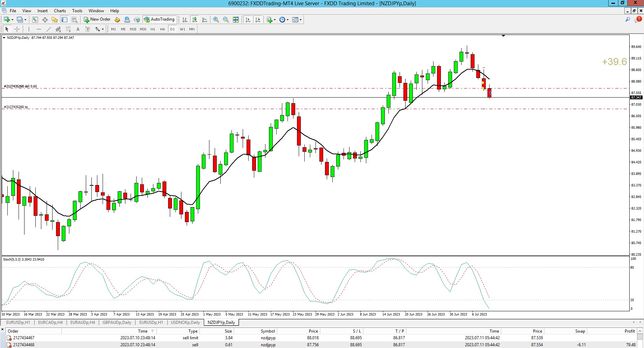Launch MetaEditor via the yellow book icon
Viewport: 644px width, 348px height.
point(117,20)
